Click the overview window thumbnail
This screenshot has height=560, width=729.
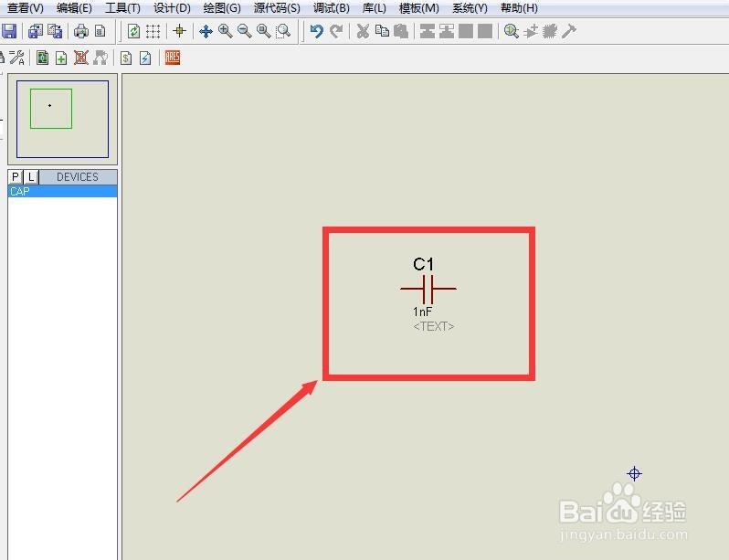(x=62, y=119)
